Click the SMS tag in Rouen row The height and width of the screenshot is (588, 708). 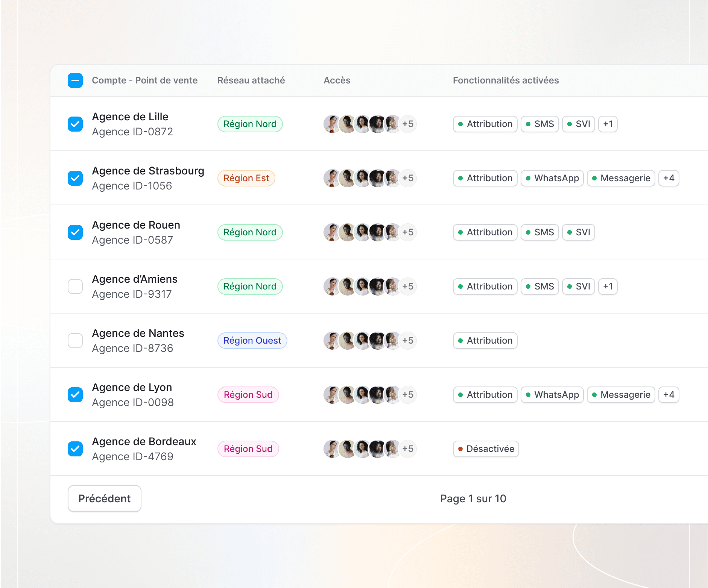coord(540,232)
